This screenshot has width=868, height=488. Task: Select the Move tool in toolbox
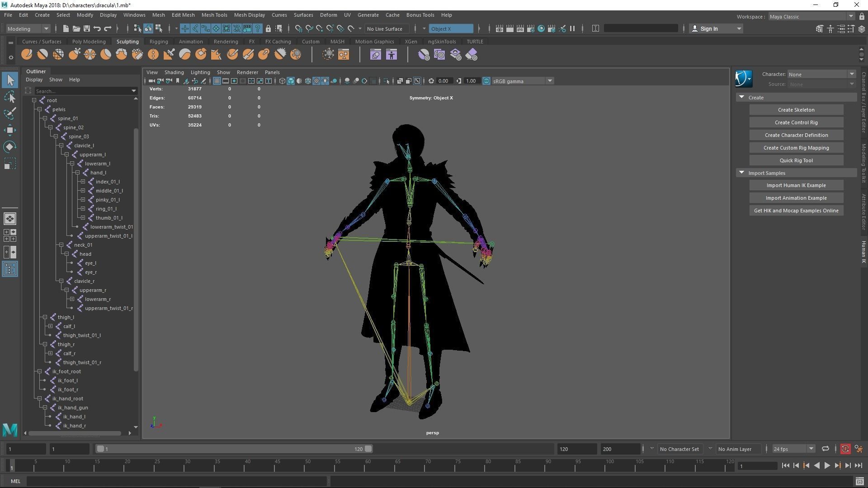10,130
